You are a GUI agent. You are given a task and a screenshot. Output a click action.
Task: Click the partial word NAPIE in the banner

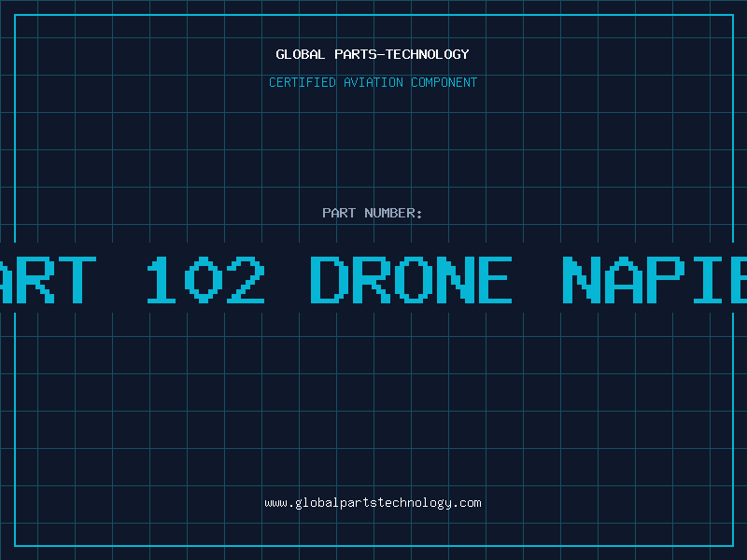click(654, 280)
